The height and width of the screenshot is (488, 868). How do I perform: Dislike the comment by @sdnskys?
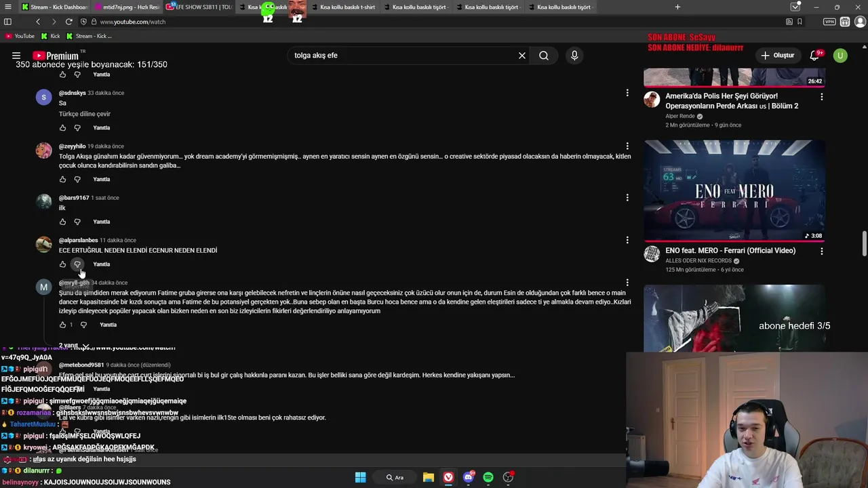coord(77,127)
